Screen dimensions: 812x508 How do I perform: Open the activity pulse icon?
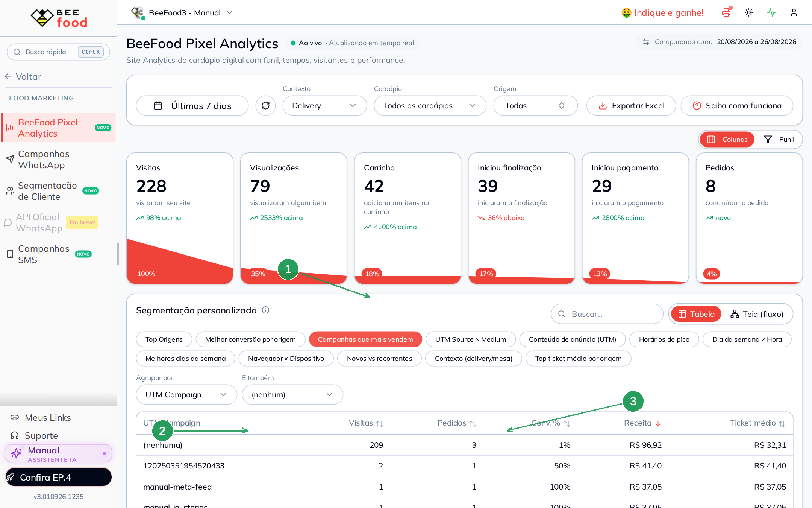tap(771, 12)
